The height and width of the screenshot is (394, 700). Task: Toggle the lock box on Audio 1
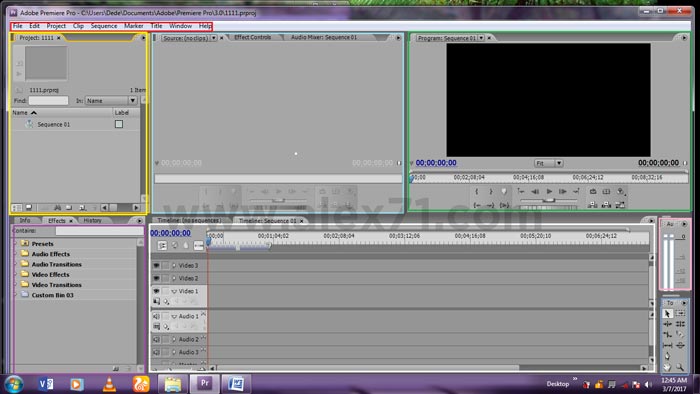[x=165, y=316]
